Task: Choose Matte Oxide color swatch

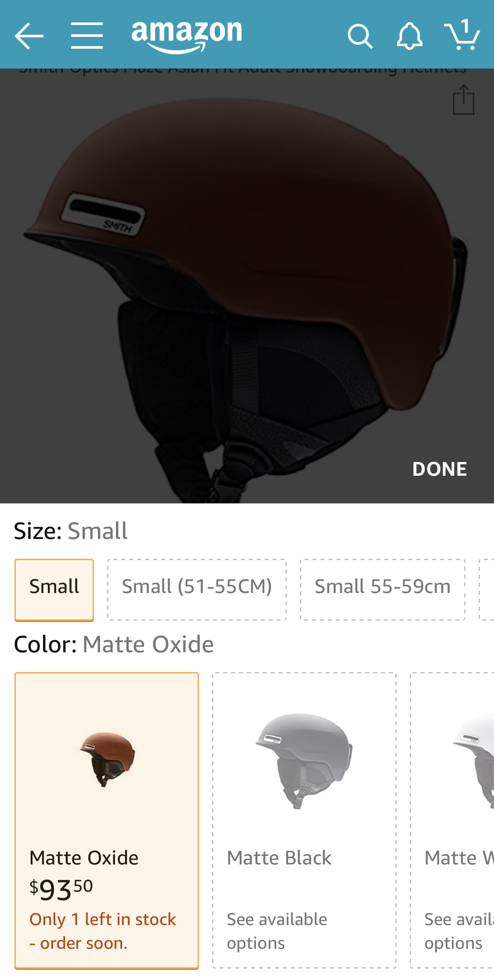Action: (x=107, y=821)
